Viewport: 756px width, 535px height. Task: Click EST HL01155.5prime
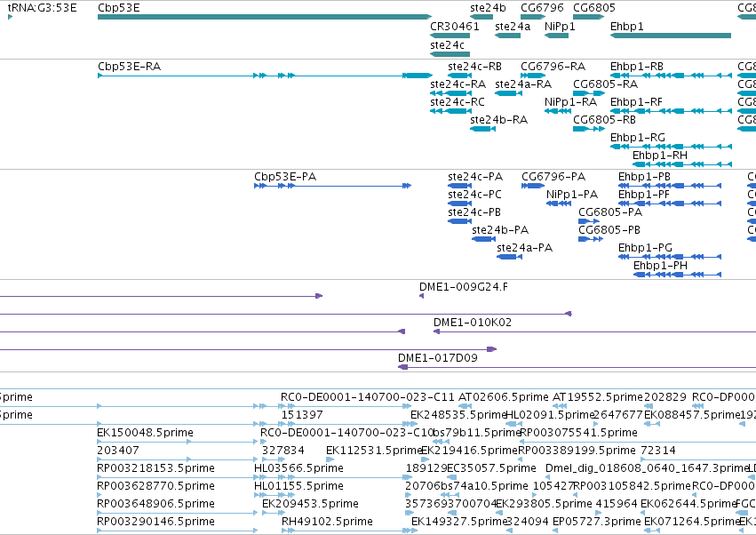[x=274, y=495]
